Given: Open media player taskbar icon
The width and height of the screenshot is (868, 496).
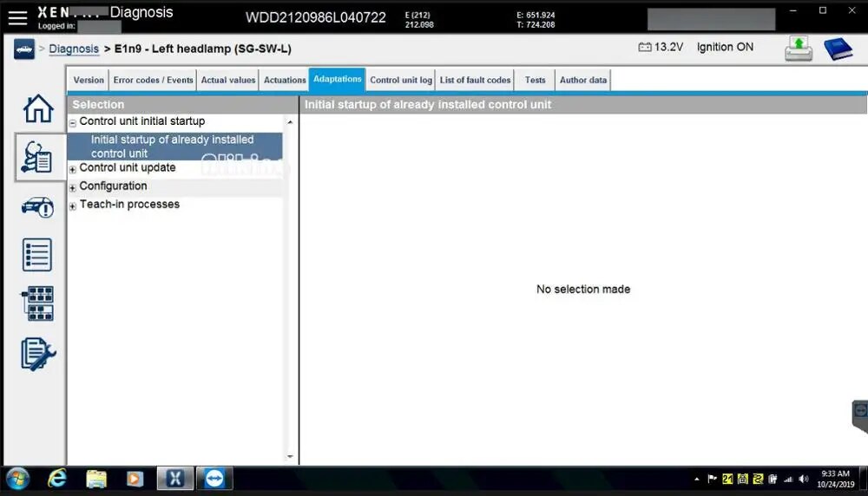Looking at the screenshot, I should 135,479.
